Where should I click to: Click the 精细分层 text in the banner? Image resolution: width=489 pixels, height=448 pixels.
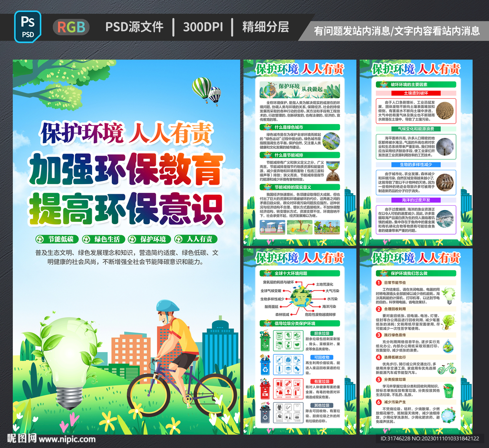[266, 27]
